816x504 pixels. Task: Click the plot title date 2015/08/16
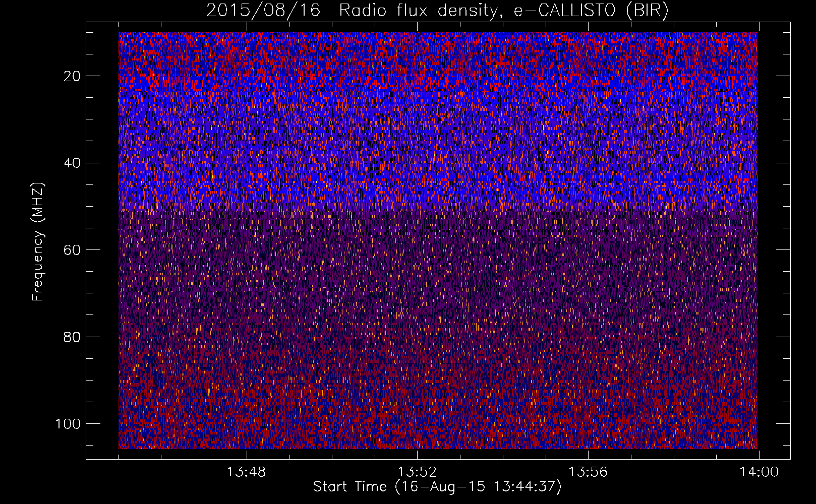tap(263, 11)
